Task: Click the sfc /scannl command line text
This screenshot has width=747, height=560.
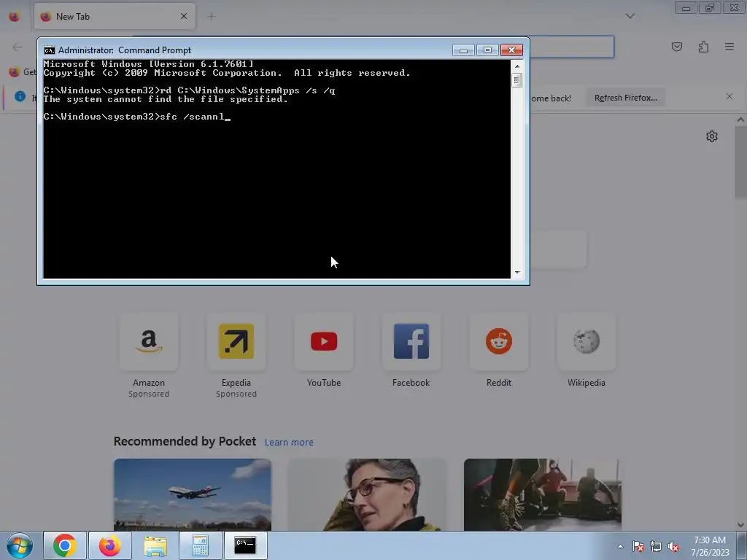Action: (192, 117)
